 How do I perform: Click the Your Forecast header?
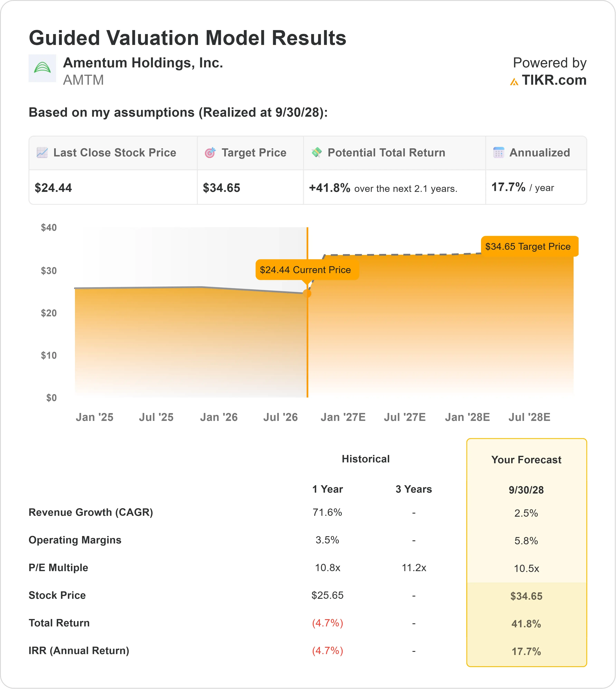[x=526, y=460]
